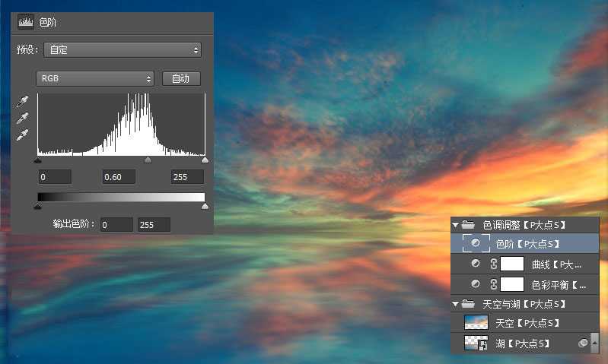Select the gray point eyedropper
This screenshot has width=608, height=364.
click(x=24, y=119)
